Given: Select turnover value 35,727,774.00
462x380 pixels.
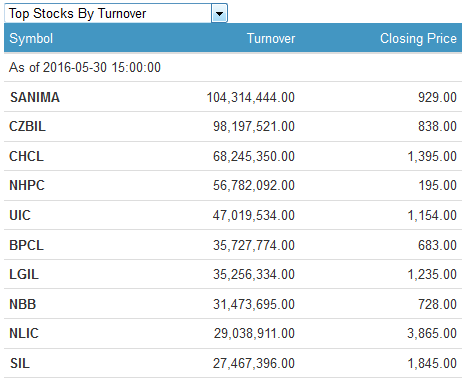Looking at the screenshot, I should pos(254,245).
